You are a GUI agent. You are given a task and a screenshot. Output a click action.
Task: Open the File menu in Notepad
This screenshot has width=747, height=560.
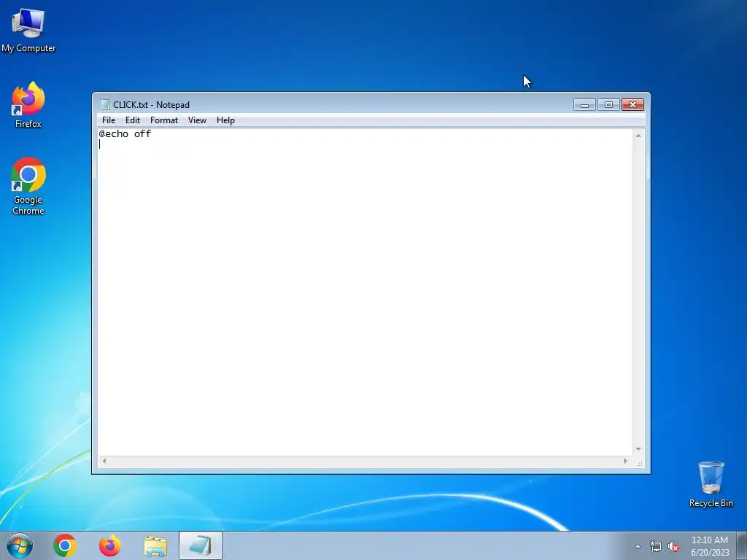pos(109,120)
